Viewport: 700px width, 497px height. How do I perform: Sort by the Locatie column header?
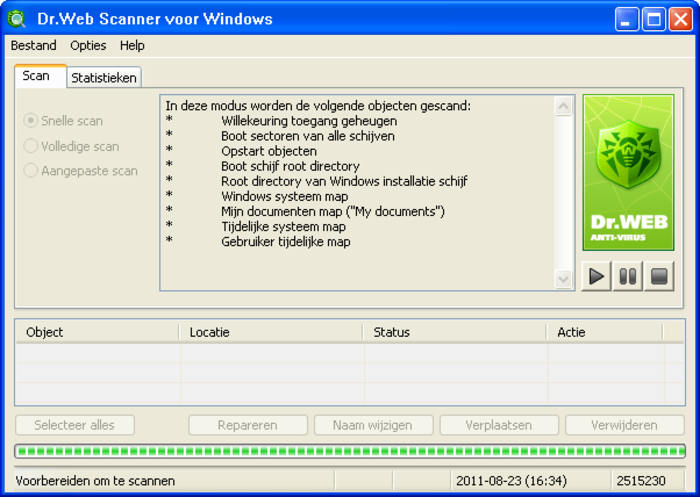tap(271, 332)
